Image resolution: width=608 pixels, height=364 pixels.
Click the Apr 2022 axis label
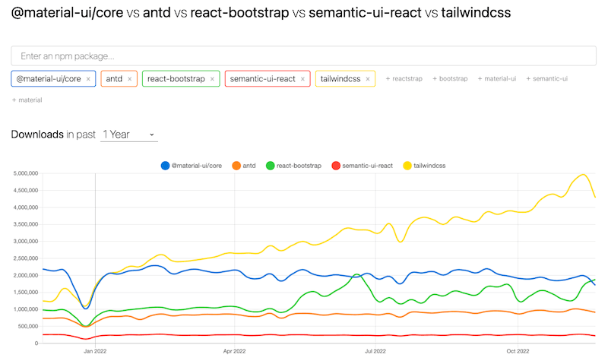click(x=234, y=351)
